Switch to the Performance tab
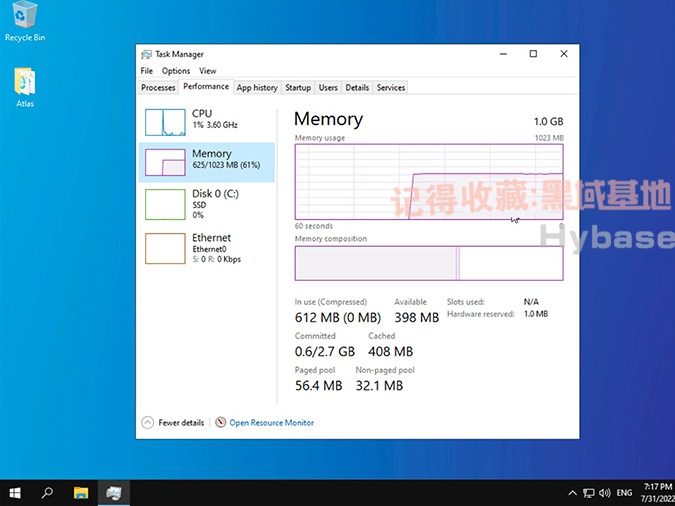Viewport: 675px width, 506px height. [206, 87]
